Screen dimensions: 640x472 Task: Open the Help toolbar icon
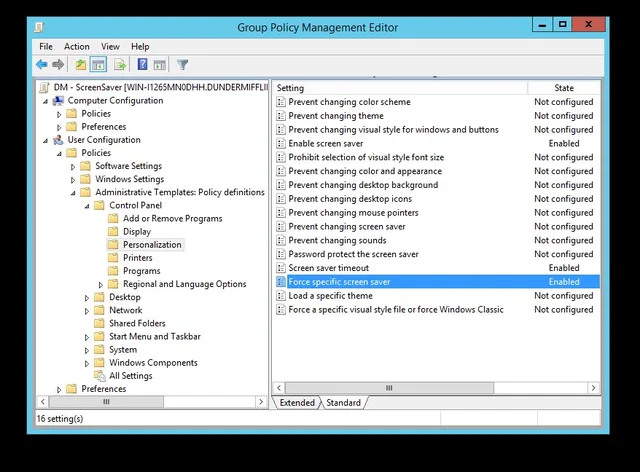pos(142,65)
